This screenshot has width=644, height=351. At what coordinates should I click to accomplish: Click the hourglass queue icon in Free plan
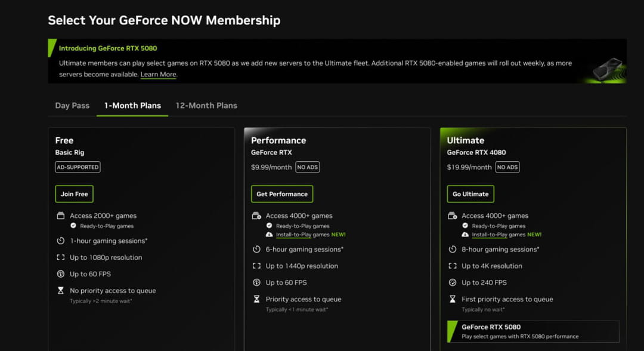point(60,291)
